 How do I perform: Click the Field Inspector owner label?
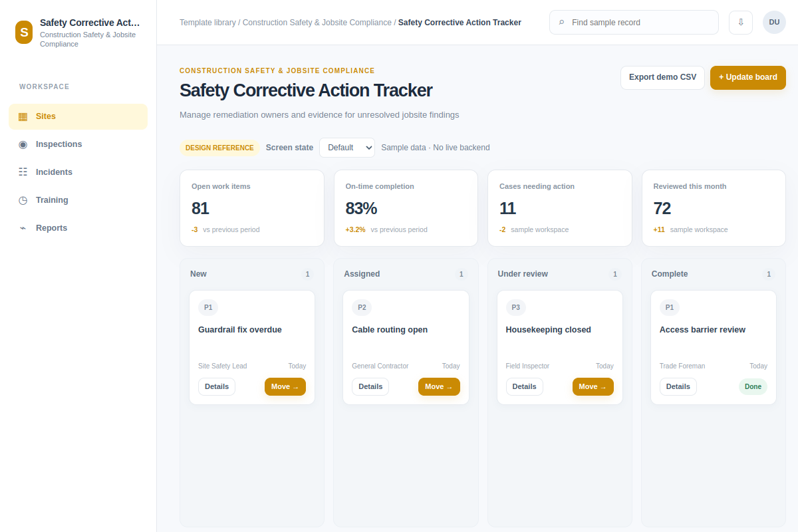tap(528, 366)
